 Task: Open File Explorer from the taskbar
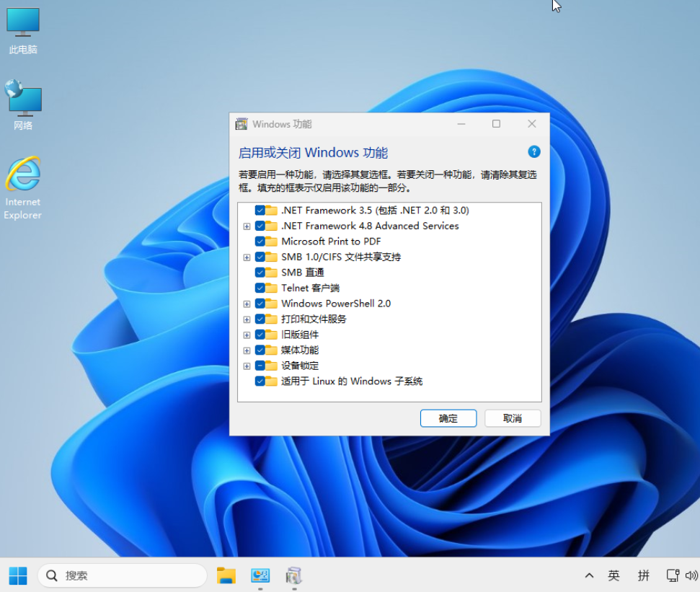(x=226, y=575)
